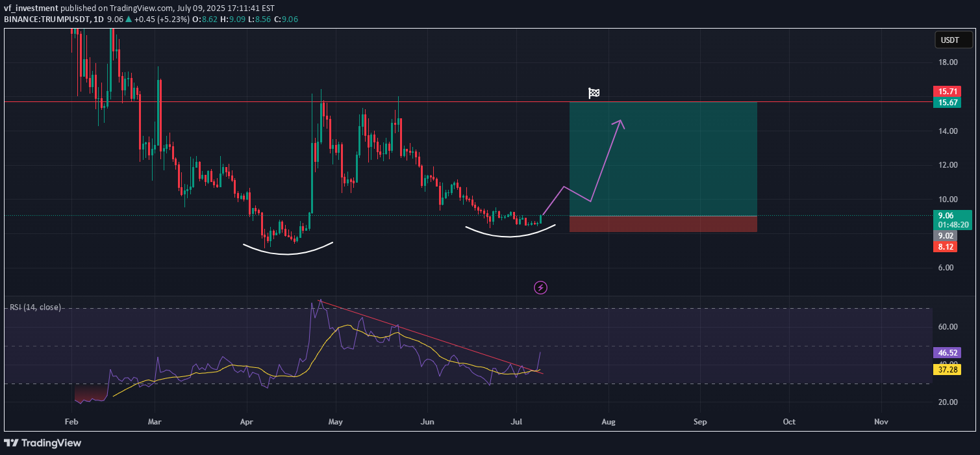Click the 01:48:20 candle countdown timer
This screenshot has width=980, height=455.
pyautogui.click(x=953, y=225)
